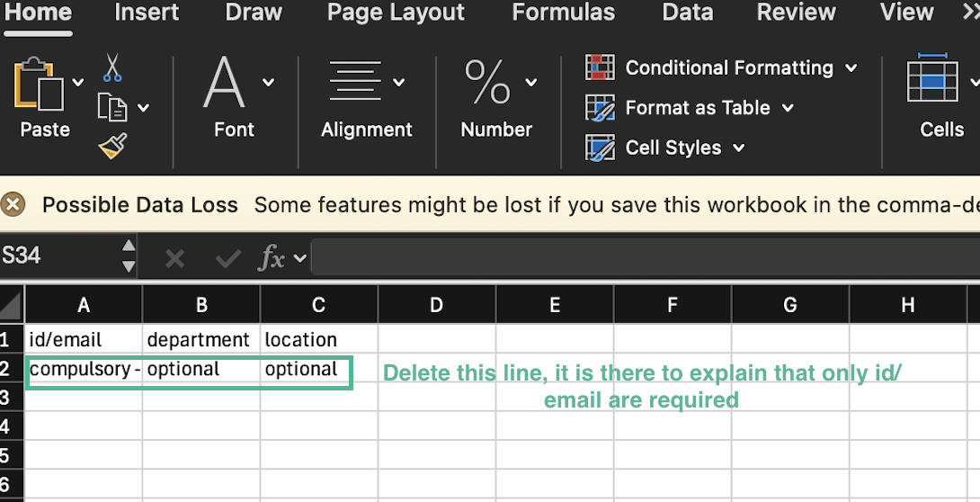Click the Insert Function fx button
The width and height of the screenshot is (980, 502).
[x=272, y=259]
